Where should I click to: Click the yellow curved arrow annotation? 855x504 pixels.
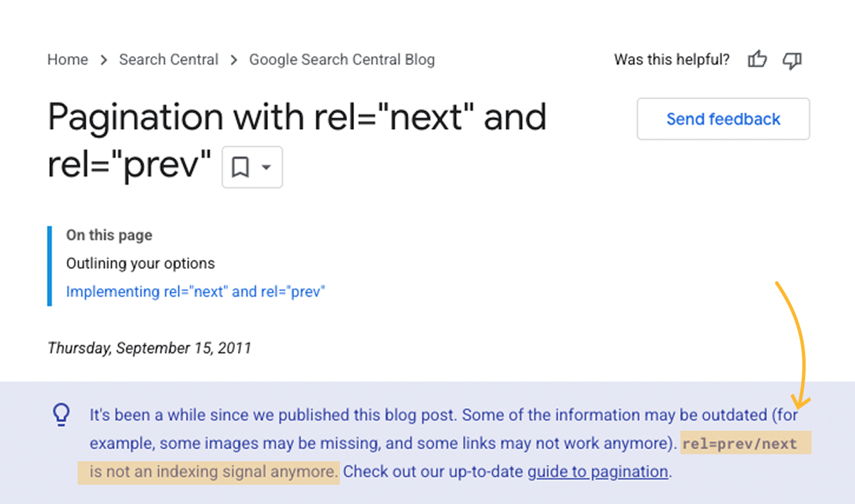point(799,342)
